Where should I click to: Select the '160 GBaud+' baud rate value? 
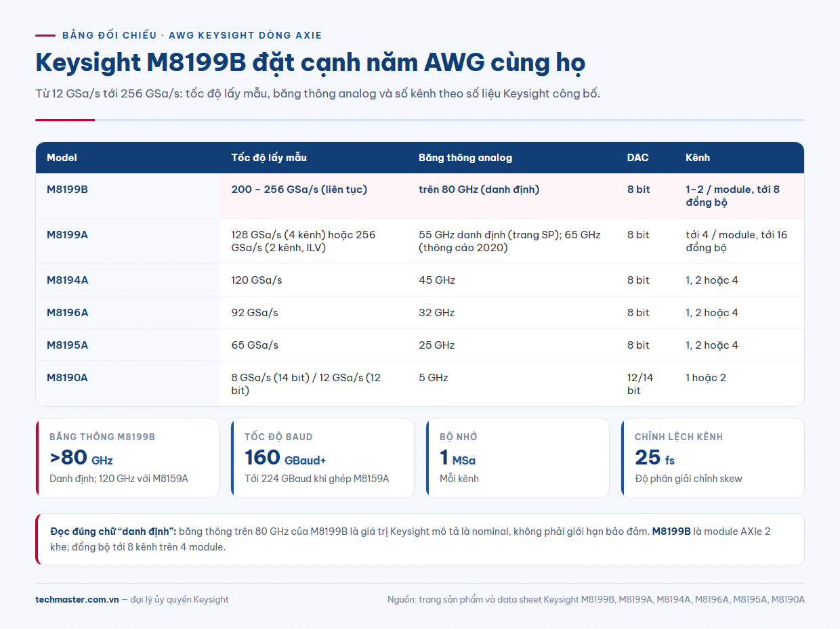(285, 458)
